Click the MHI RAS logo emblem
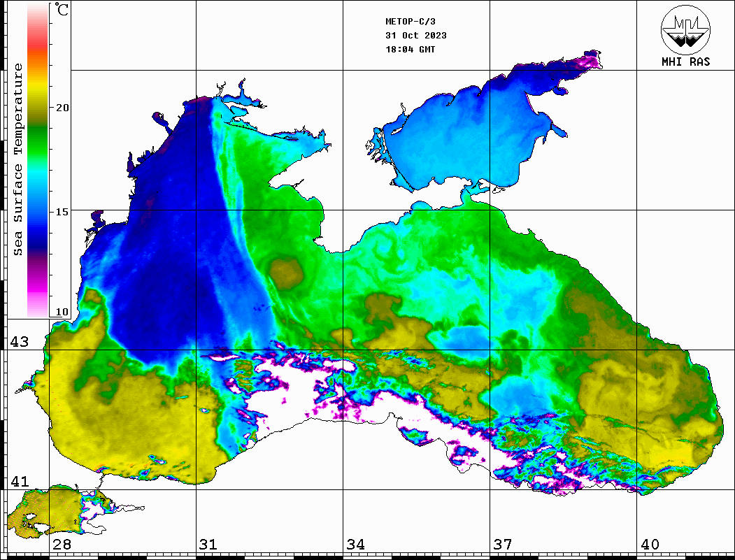735x560 pixels. point(685,29)
